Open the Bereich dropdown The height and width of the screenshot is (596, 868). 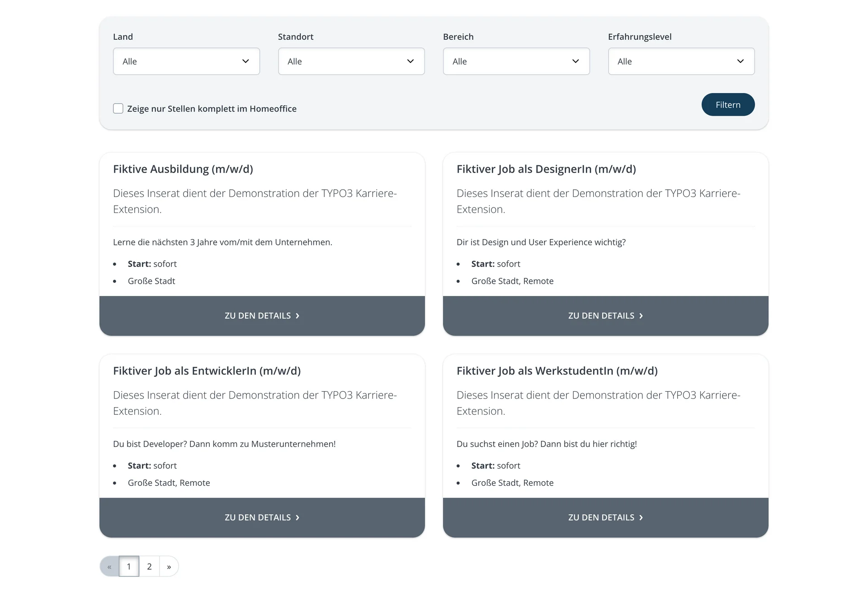pos(575,61)
